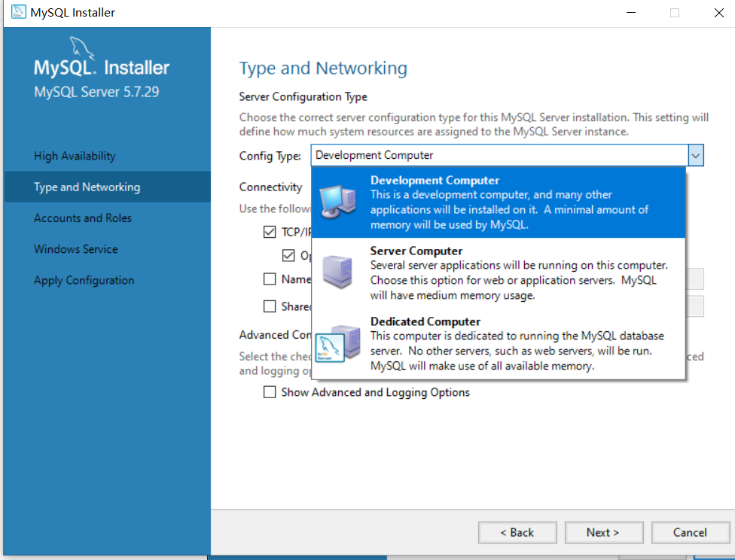
Task: Select the Development Computer option
Action: pos(499,202)
